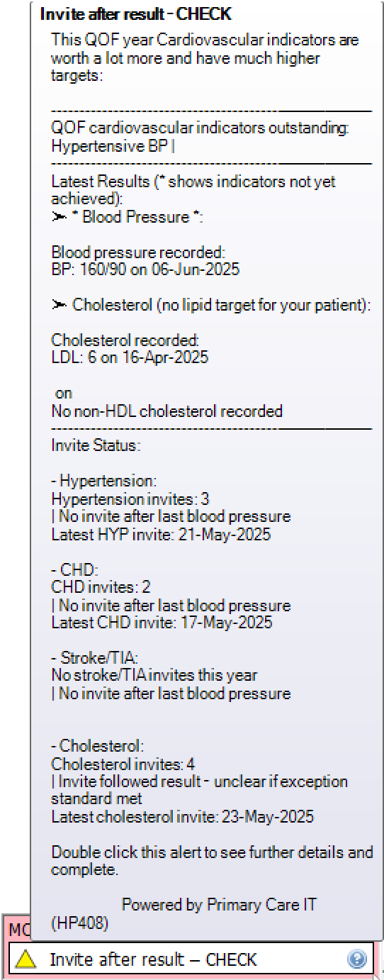
Task: Select the 'LDL: 6 on 16-Apr-2025' line
Action: tap(130, 357)
